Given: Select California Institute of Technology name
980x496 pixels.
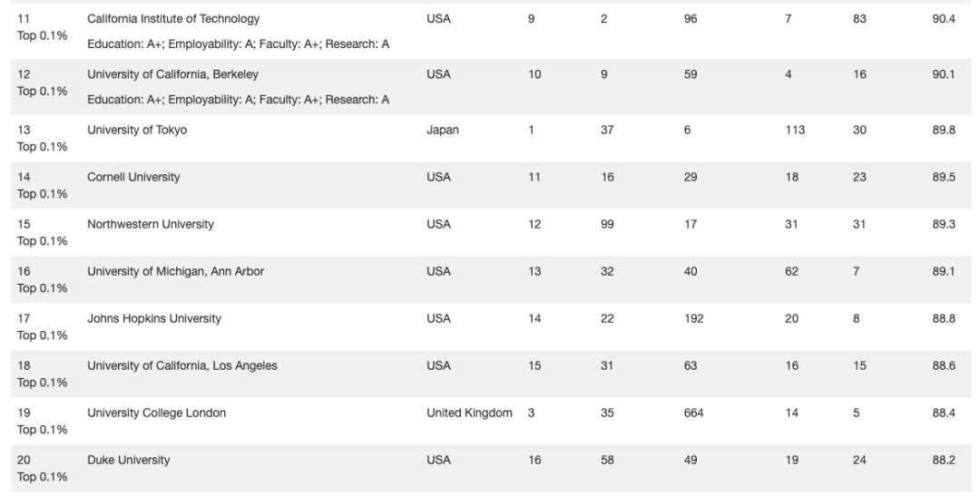Looking at the screenshot, I should pos(173,19).
